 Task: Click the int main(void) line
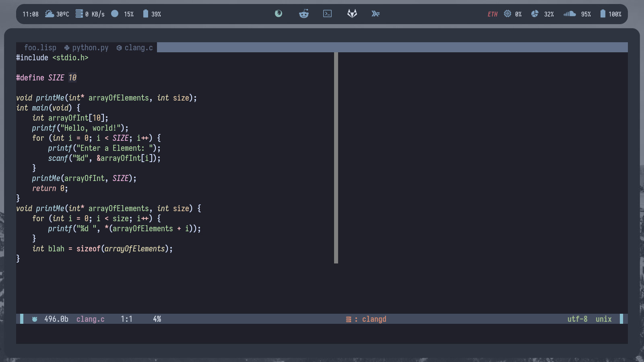pos(48,108)
